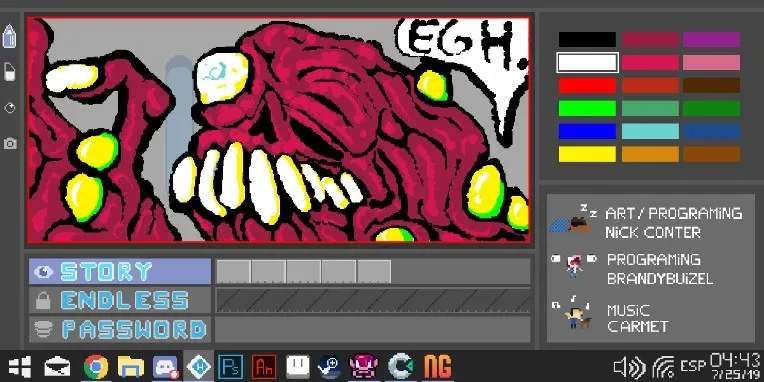Pick the light pink color swatch
This screenshot has height=382, width=764.
[711, 62]
